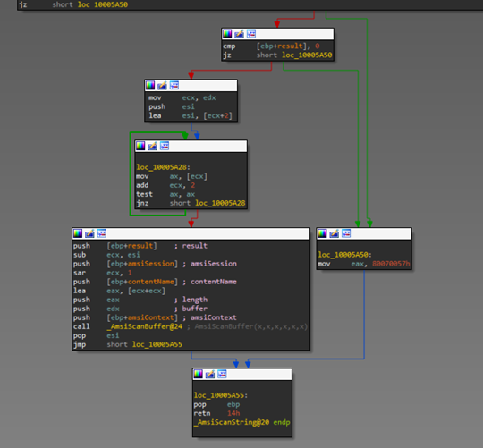Select label 'loc_10005A28:'

coord(164,167)
